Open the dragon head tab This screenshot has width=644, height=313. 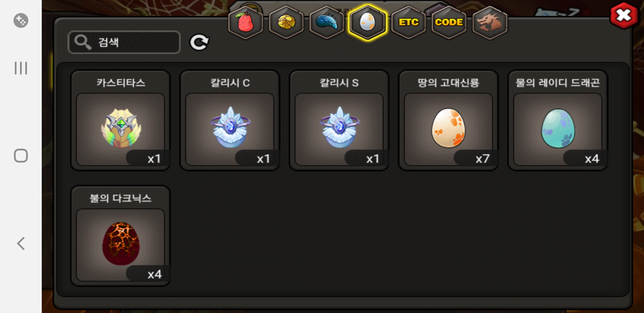click(x=490, y=23)
